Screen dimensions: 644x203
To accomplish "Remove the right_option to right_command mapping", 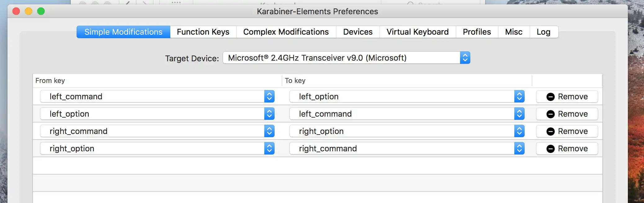I will point(567,148).
